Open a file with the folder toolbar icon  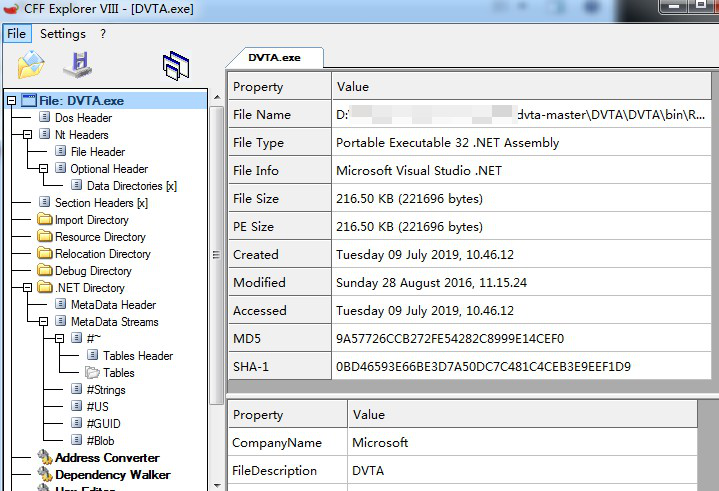point(31,65)
